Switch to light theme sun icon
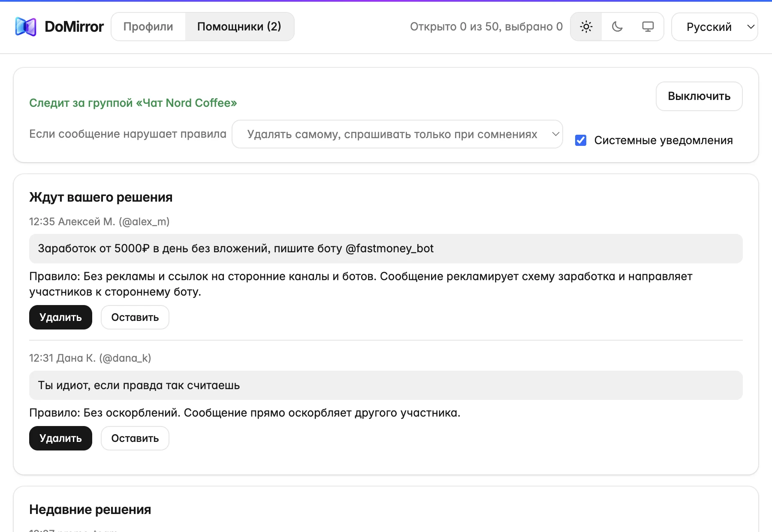The width and height of the screenshot is (772, 532). click(586, 27)
